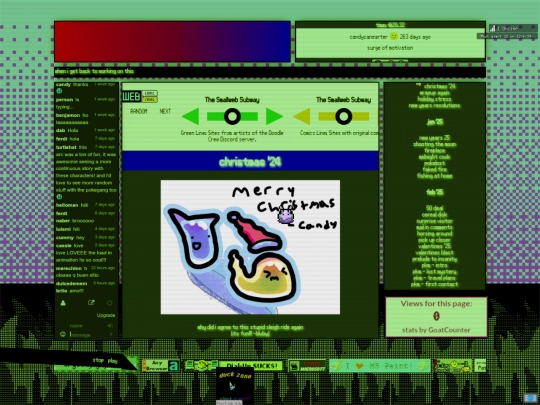540x405 pixels.
Task: Click candycanearter status username
Action: pos(368,37)
